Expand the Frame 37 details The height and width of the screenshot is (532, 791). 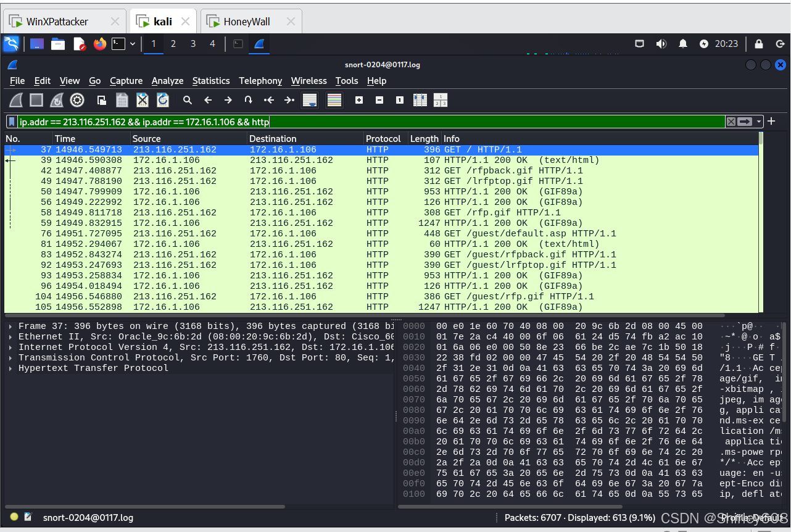tap(10, 326)
